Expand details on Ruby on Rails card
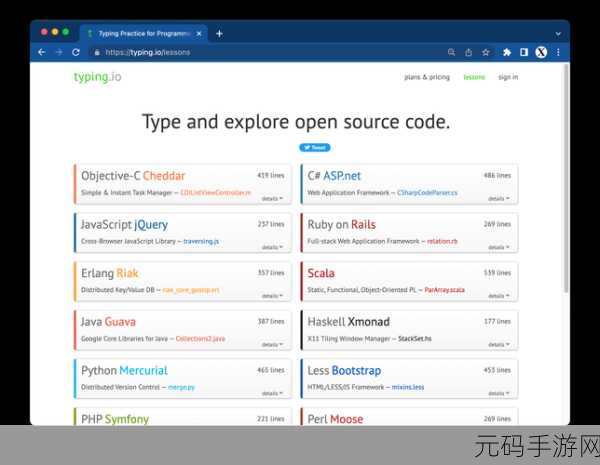The height and width of the screenshot is (465, 600). coord(499,247)
